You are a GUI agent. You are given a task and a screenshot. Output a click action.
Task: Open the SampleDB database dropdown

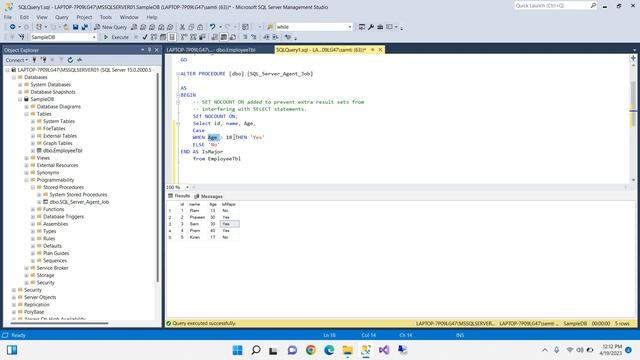[94, 37]
